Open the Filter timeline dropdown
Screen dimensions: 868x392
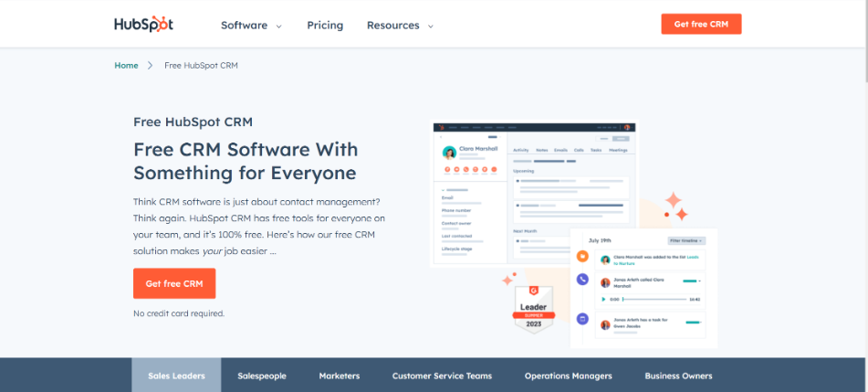point(686,240)
